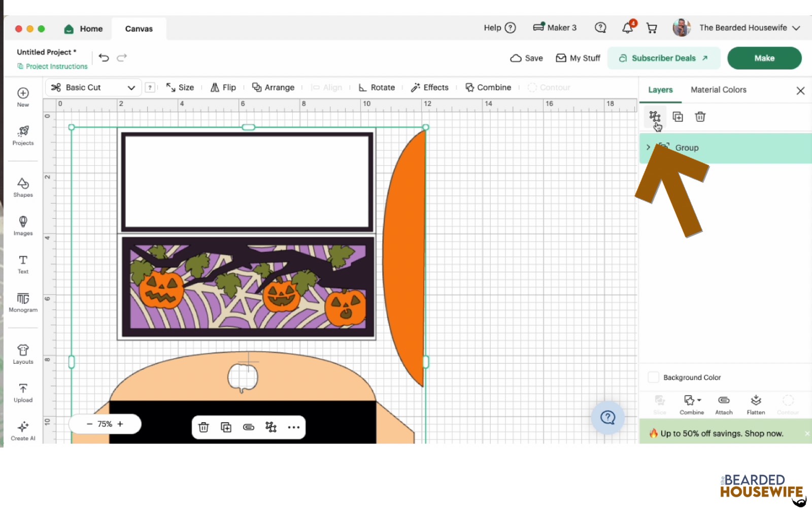Open Subscriber Deals
Viewport: 812px width, 516px height.
[x=664, y=58]
